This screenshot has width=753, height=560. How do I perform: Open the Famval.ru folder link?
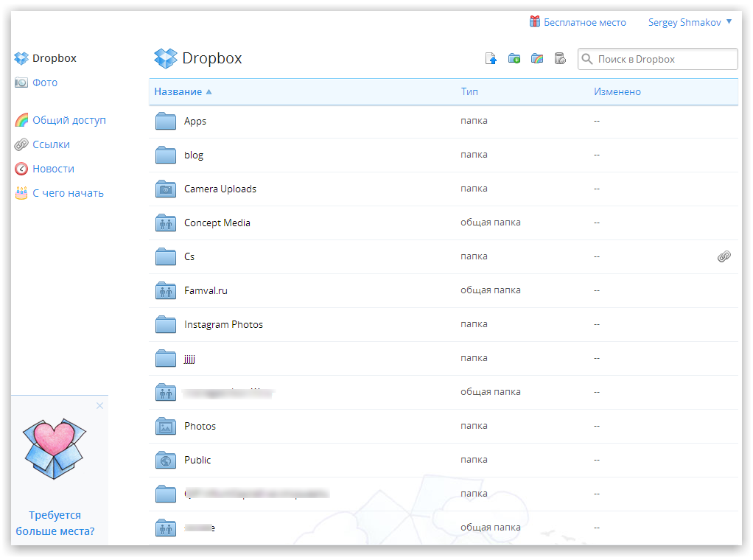coord(206,290)
